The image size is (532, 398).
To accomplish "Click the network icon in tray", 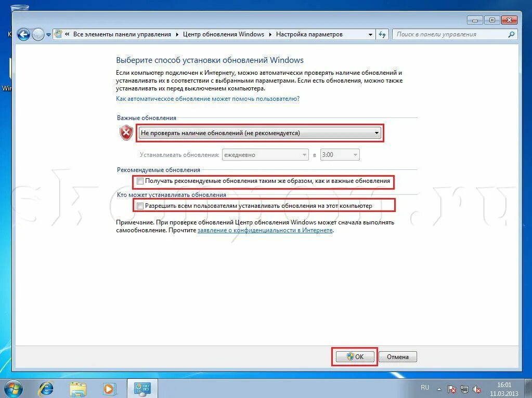I will (464, 389).
